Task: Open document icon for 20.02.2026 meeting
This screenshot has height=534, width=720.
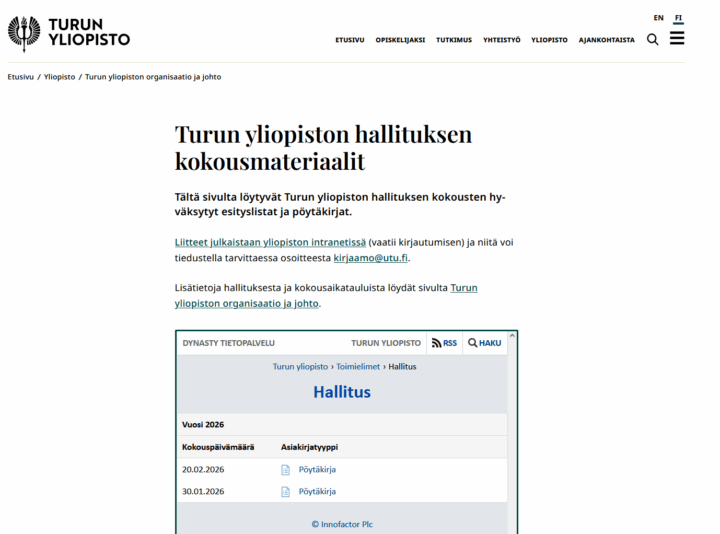Action: tap(285, 470)
